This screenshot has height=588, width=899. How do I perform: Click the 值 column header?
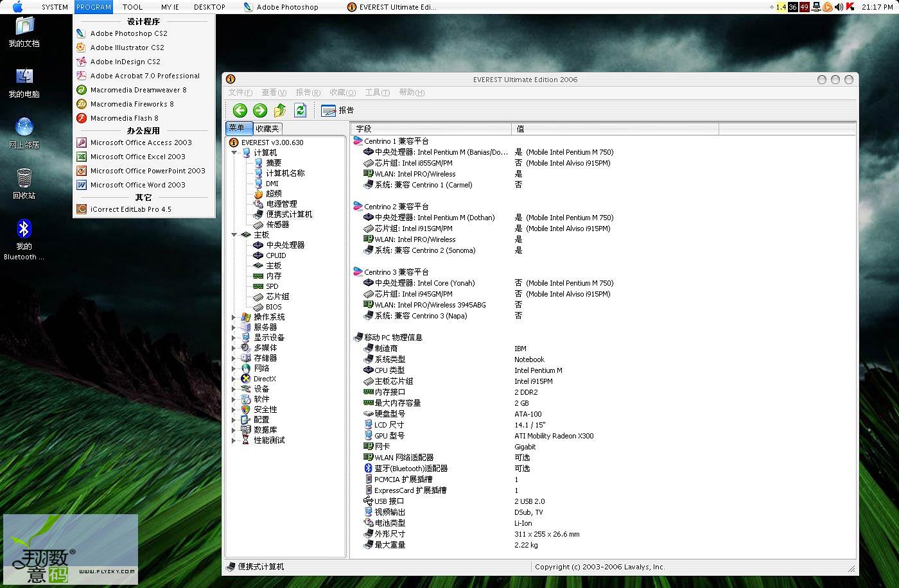click(615, 129)
